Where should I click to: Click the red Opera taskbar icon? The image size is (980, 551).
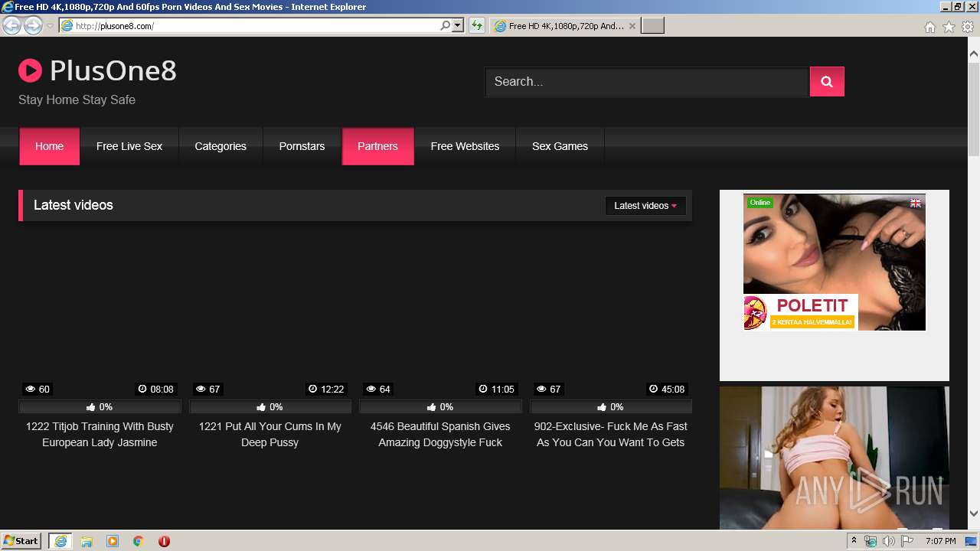[x=164, y=541]
